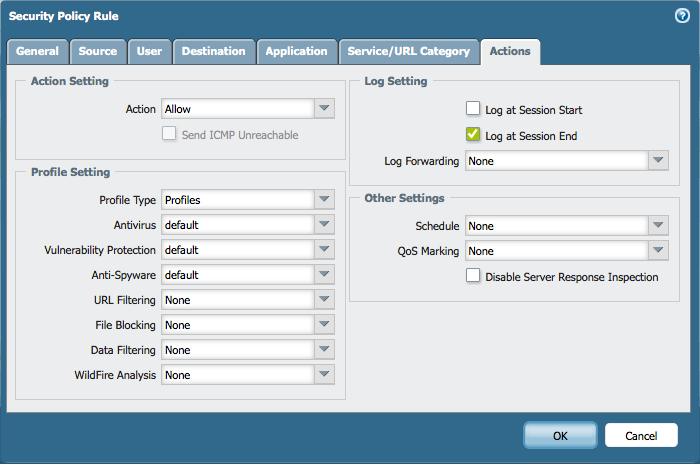This screenshot has height=464, width=700.
Task: Click the Data Filtering input field
Action: 237,350
